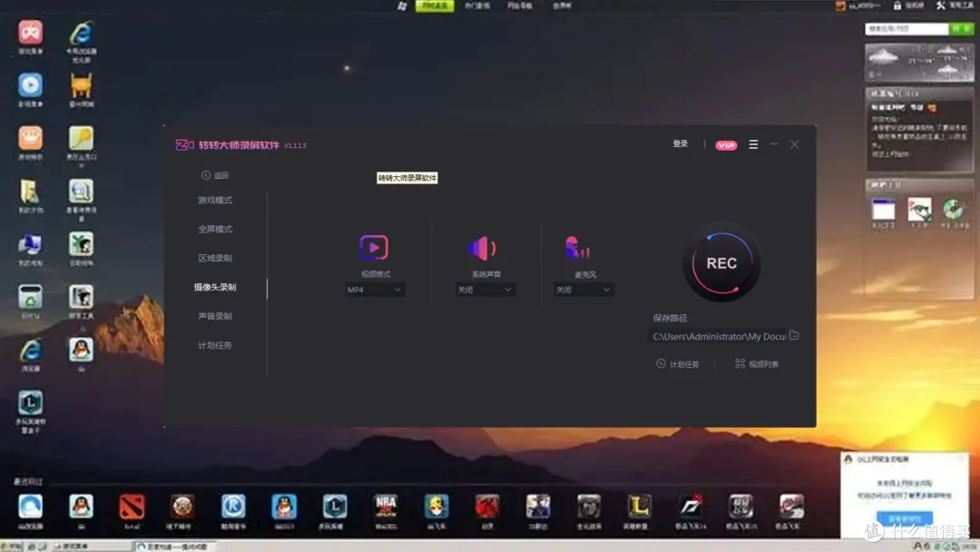980x552 pixels.
Task: Click the yellow folder documents desktop icon
Action: tap(30, 192)
